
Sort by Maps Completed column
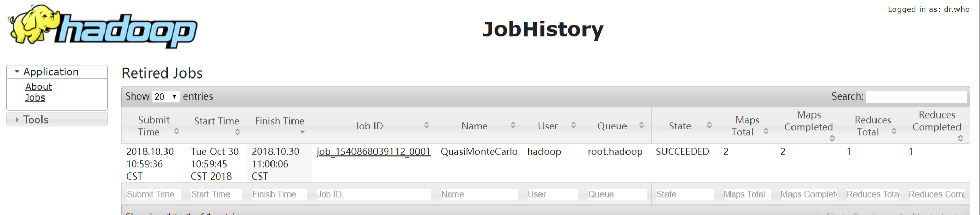[x=809, y=126]
